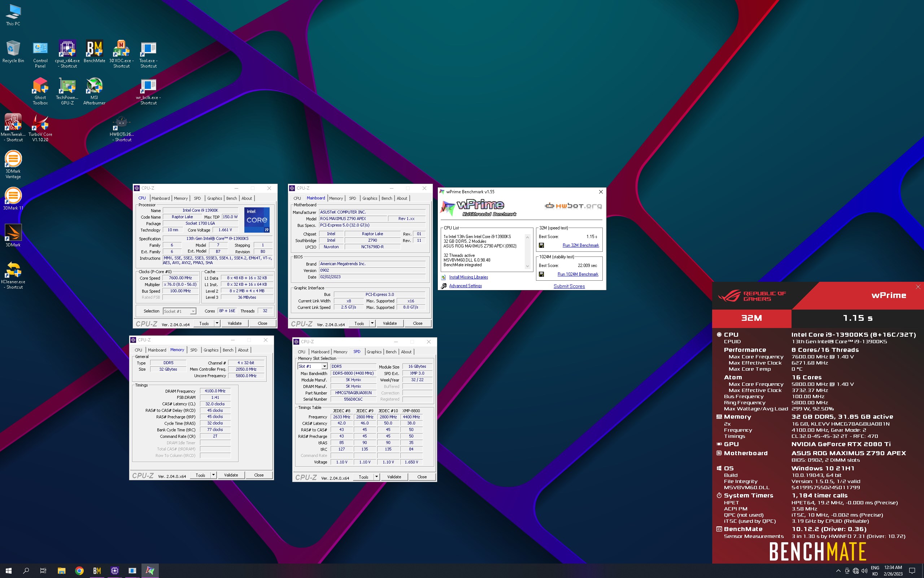Open the Memory tab in CPU-Z SPD window
924x578 pixels.
coord(340,352)
